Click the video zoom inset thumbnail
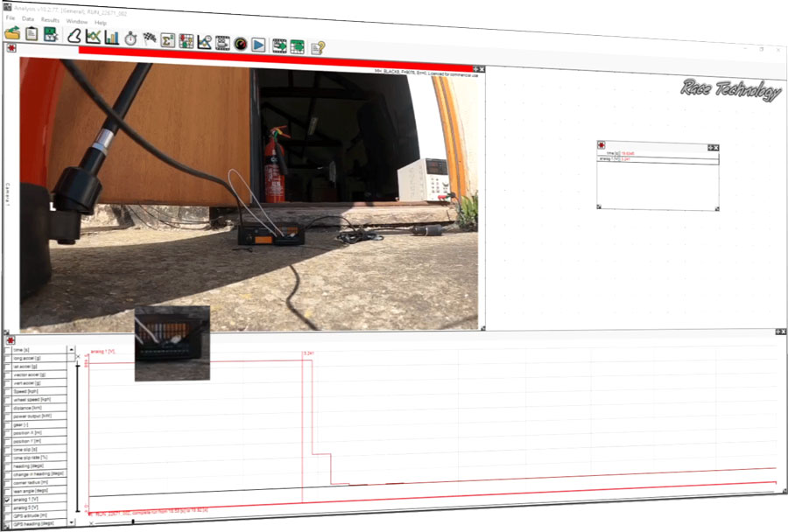The width and height of the screenshot is (788, 532). coord(172,342)
